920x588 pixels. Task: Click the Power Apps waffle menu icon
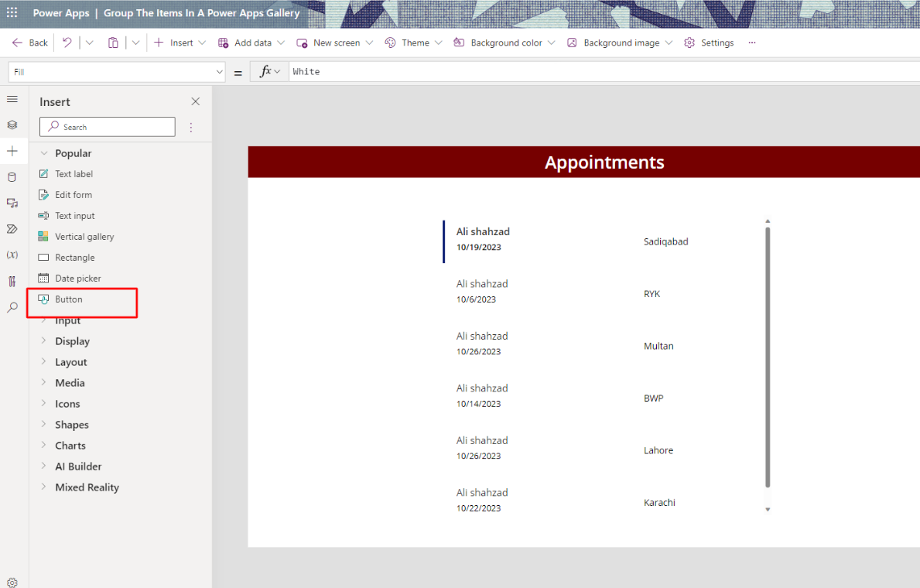click(x=12, y=13)
